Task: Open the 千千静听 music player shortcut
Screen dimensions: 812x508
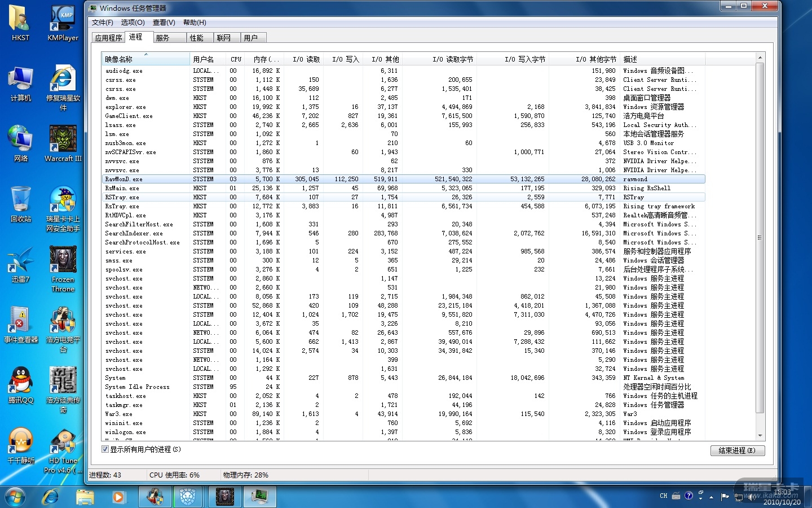Action: tap(20, 446)
